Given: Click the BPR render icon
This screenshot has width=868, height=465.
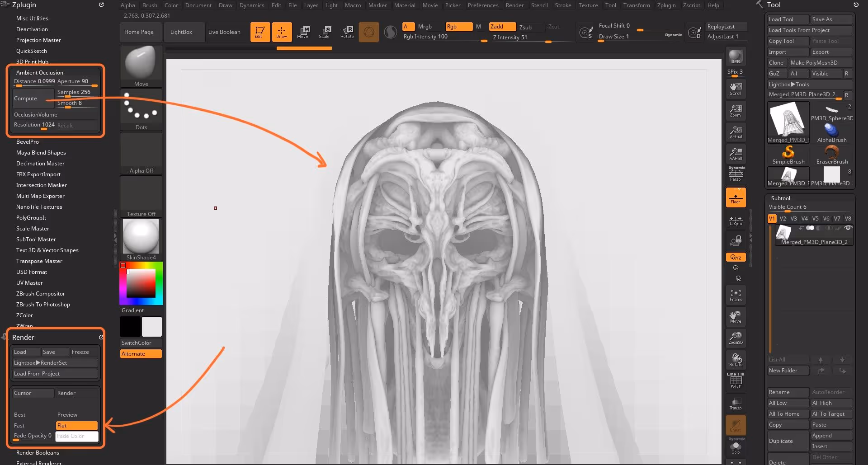Looking at the screenshot, I should click(x=736, y=57).
